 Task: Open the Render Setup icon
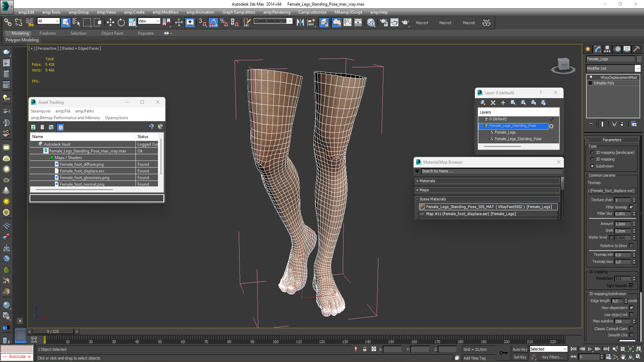tap(384, 22)
